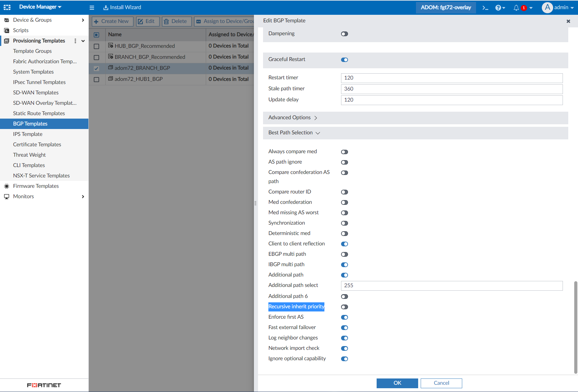The height and width of the screenshot is (392, 578).
Task: Close the Edit BGP Template panel
Action: 568,21
